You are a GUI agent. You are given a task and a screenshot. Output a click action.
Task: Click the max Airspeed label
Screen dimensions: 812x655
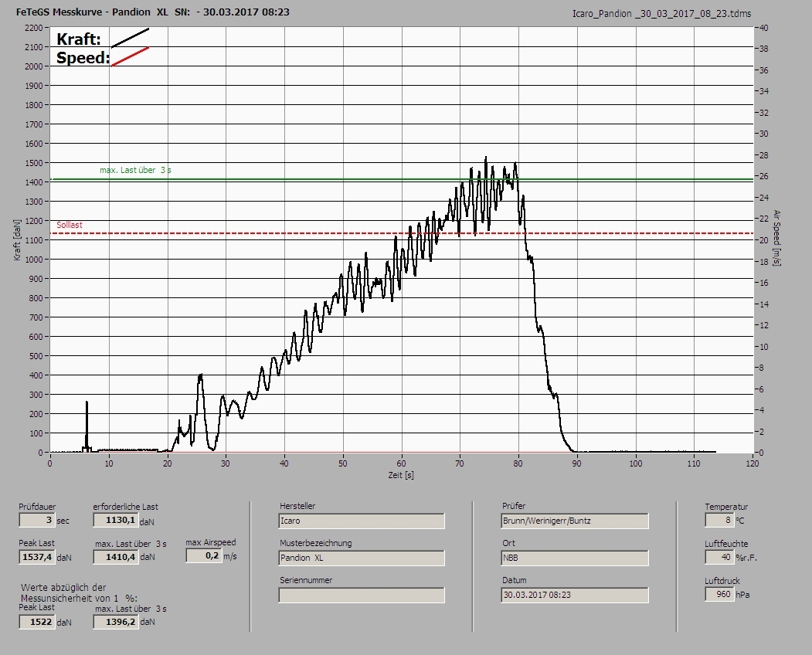pos(211,542)
